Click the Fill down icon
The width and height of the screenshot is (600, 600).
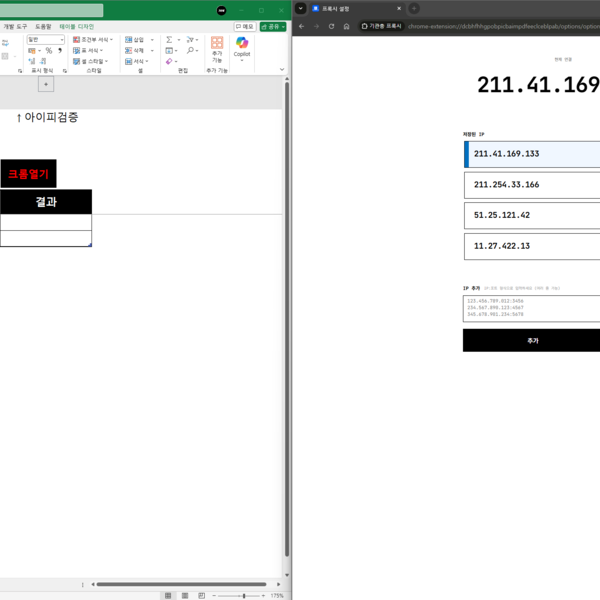171,51
